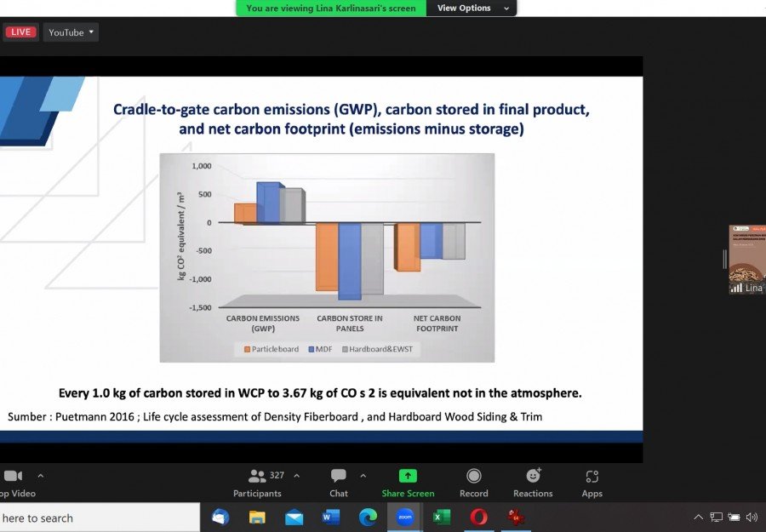Open the Zoom Apps panel
Viewport: 766px width, 532px height.
[592, 483]
